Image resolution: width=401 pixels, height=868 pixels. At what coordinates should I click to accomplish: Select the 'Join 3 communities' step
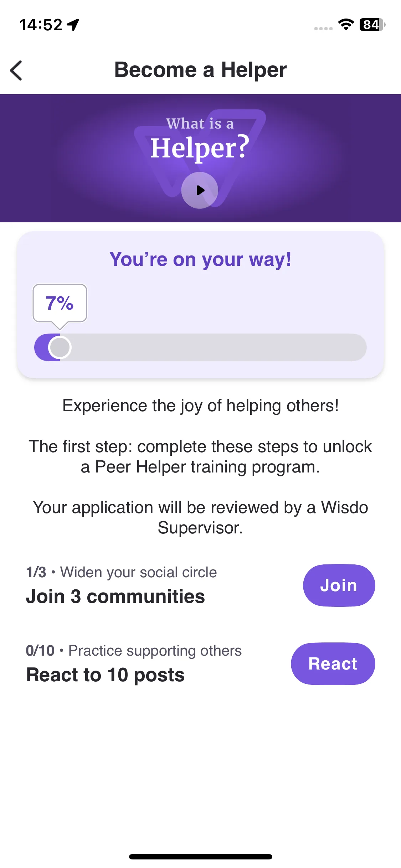pos(115,596)
